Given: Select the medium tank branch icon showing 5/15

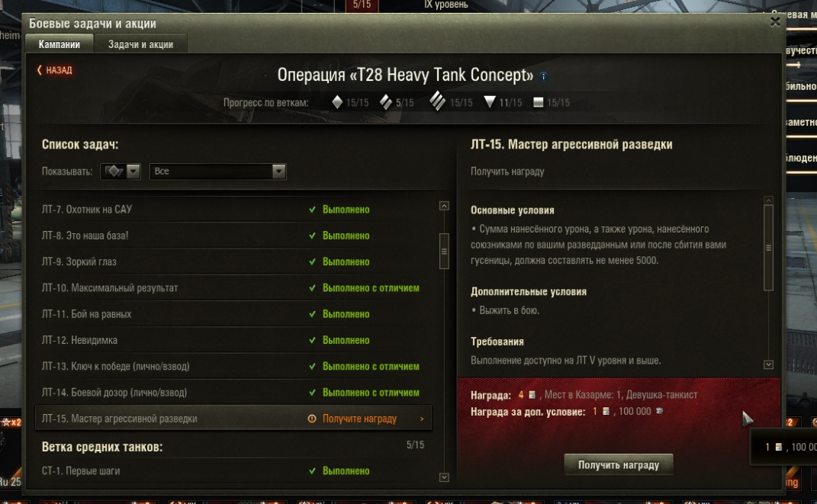Looking at the screenshot, I should click(385, 102).
